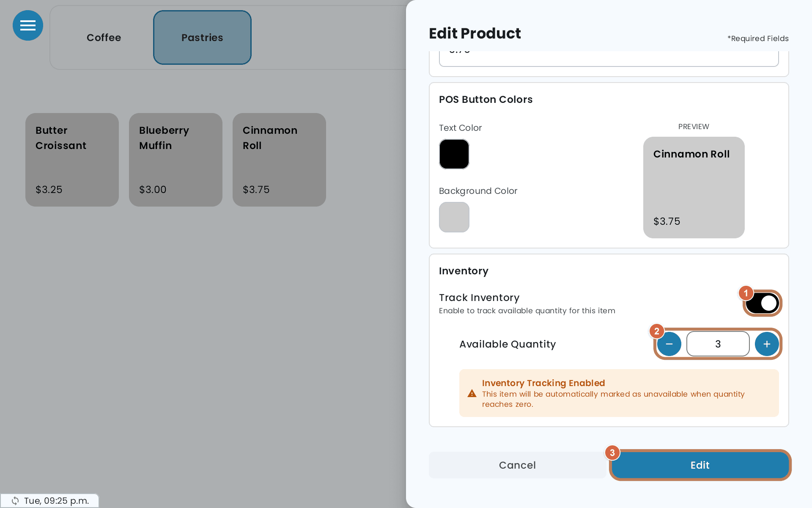Toggle the Track Inventory switch off
Image resolution: width=812 pixels, height=508 pixels.
[762, 303]
